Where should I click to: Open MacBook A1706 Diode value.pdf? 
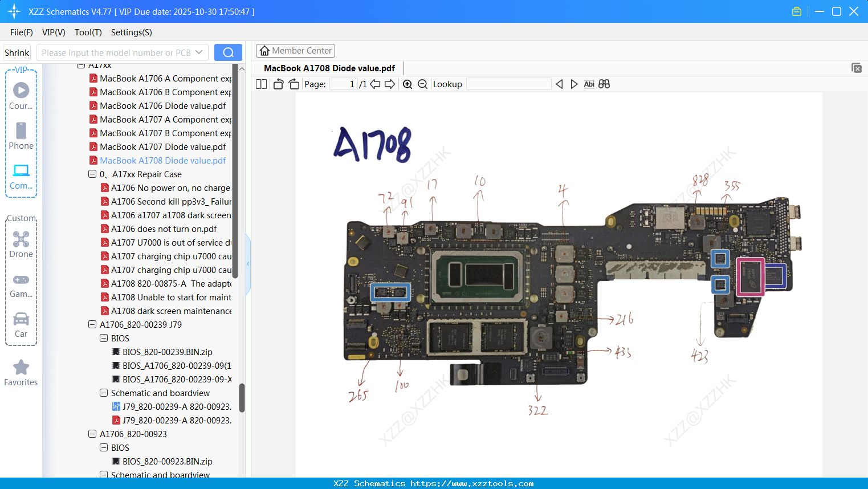157,106
